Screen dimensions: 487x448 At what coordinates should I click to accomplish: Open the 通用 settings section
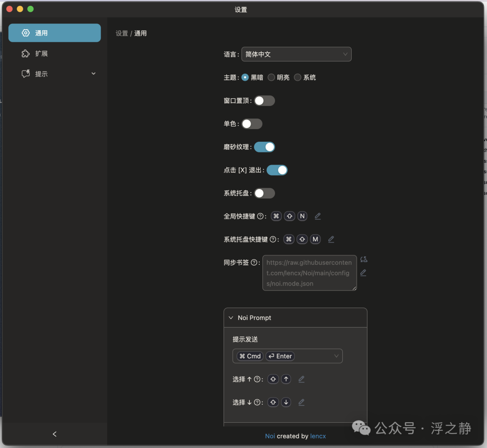(55, 33)
